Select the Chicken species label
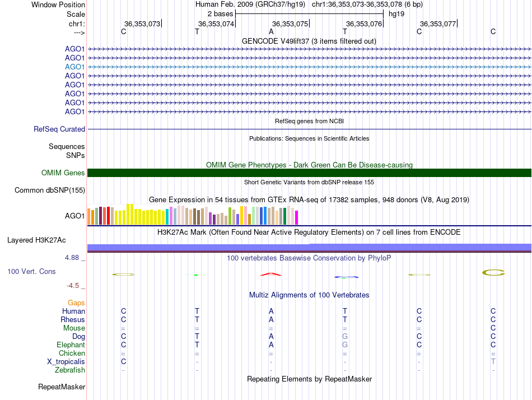The image size is (532, 400). click(x=72, y=353)
